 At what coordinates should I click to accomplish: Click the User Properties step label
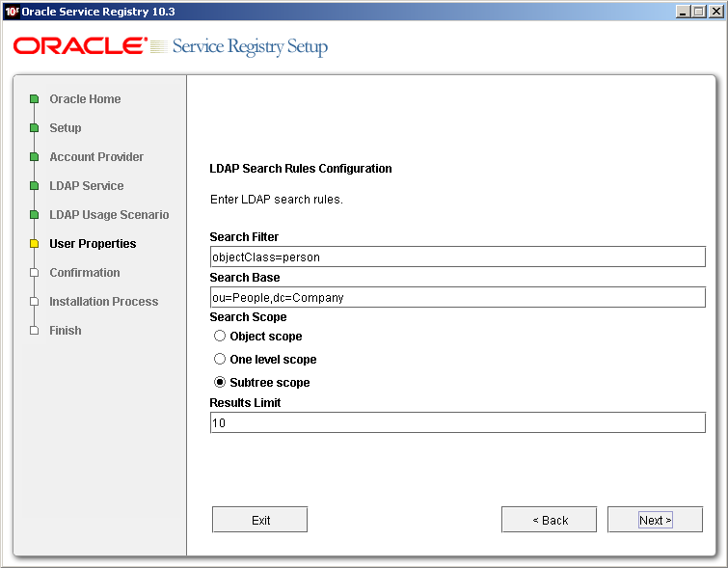click(93, 244)
